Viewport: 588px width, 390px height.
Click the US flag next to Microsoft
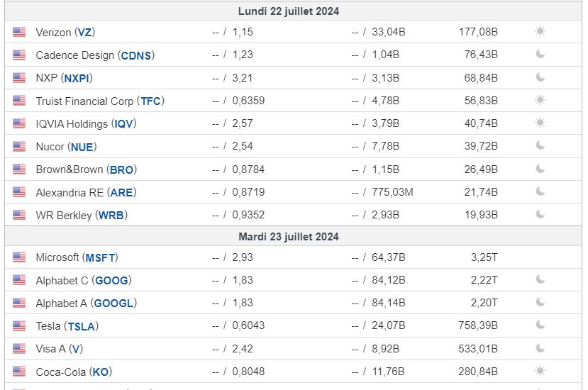click(x=19, y=257)
